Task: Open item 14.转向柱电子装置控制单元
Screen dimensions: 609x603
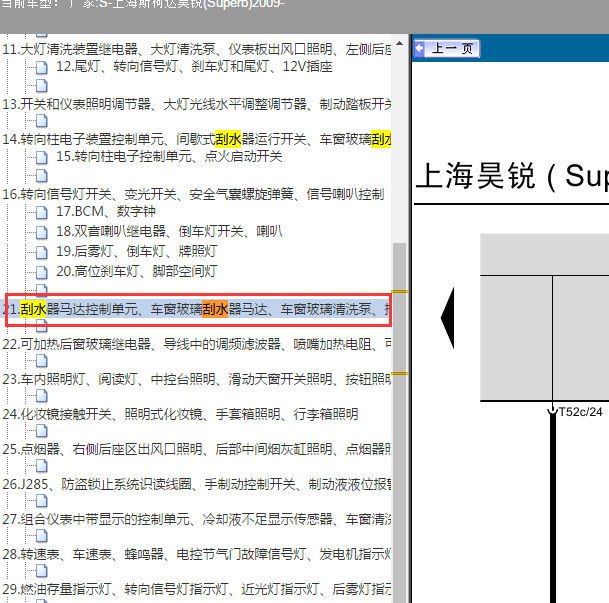Action: point(197,139)
